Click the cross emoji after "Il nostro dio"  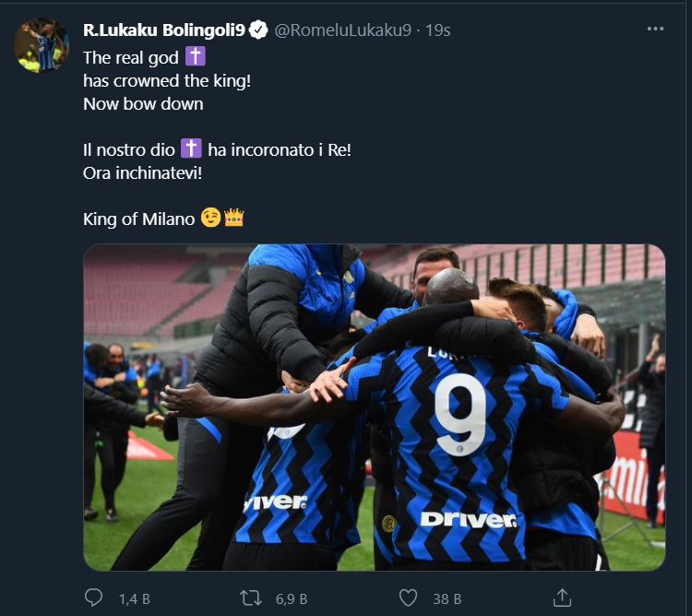191,148
